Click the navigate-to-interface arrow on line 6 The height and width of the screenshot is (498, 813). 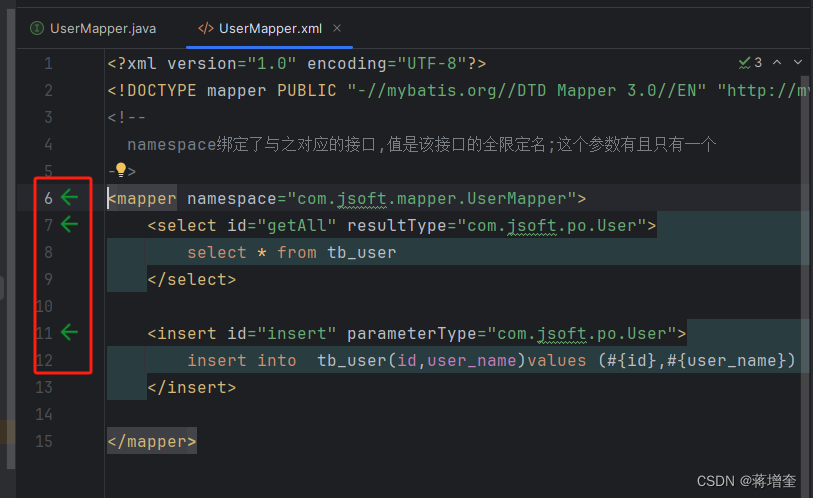(69, 197)
